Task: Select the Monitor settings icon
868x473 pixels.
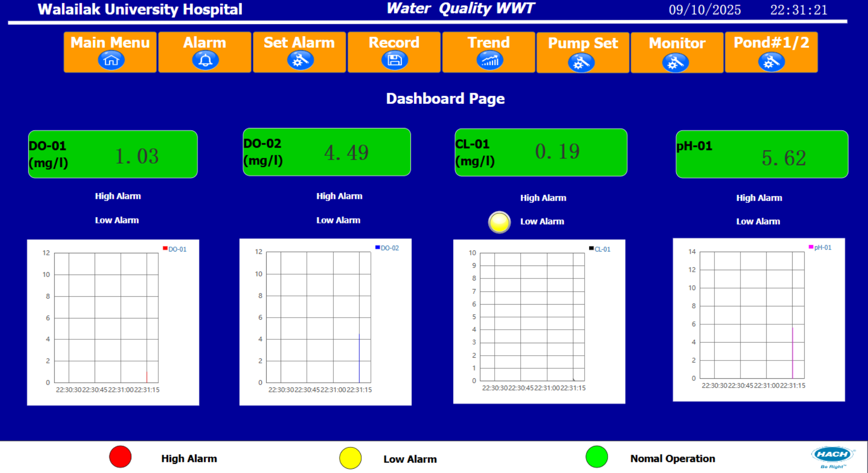Action: point(675,63)
